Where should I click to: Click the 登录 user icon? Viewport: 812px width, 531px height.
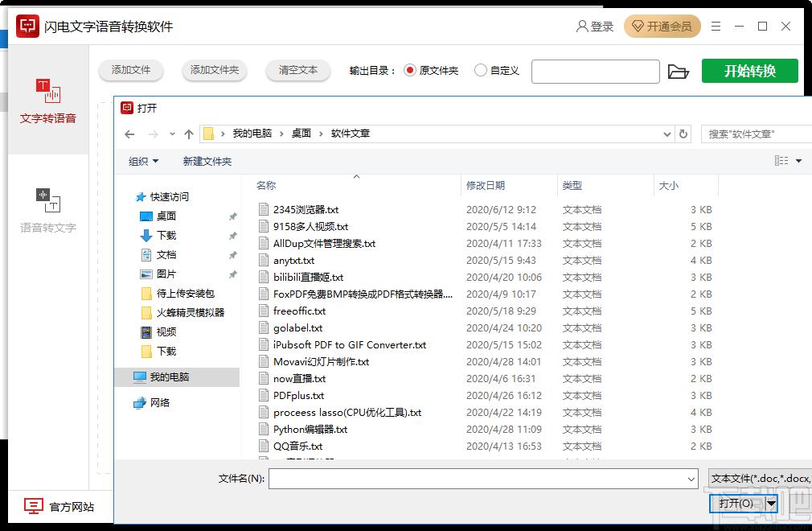[x=581, y=26]
